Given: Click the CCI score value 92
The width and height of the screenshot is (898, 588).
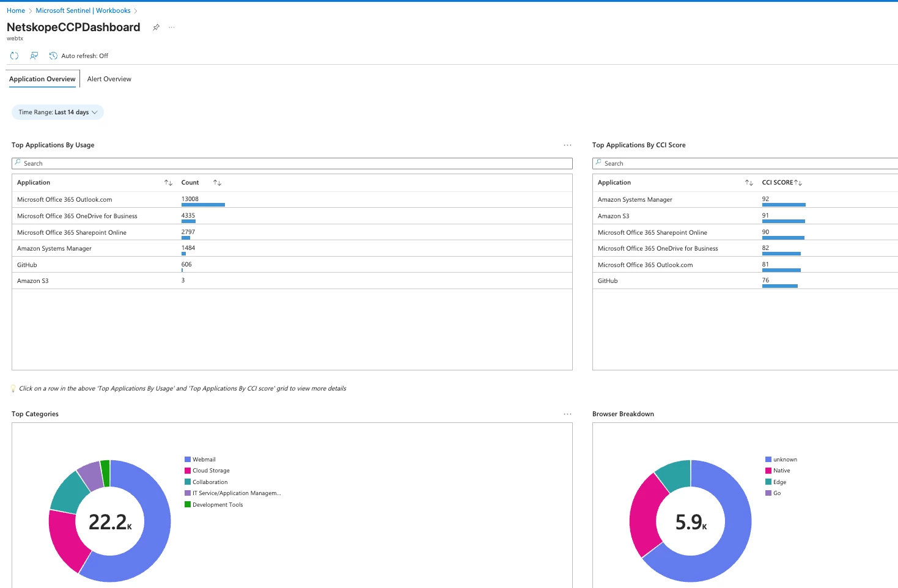Looking at the screenshot, I should (x=765, y=199).
